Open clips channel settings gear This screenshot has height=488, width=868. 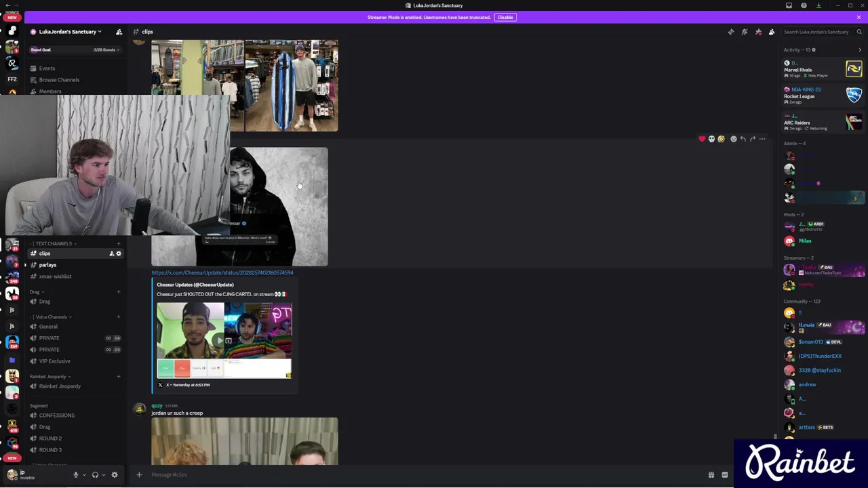(x=119, y=253)
